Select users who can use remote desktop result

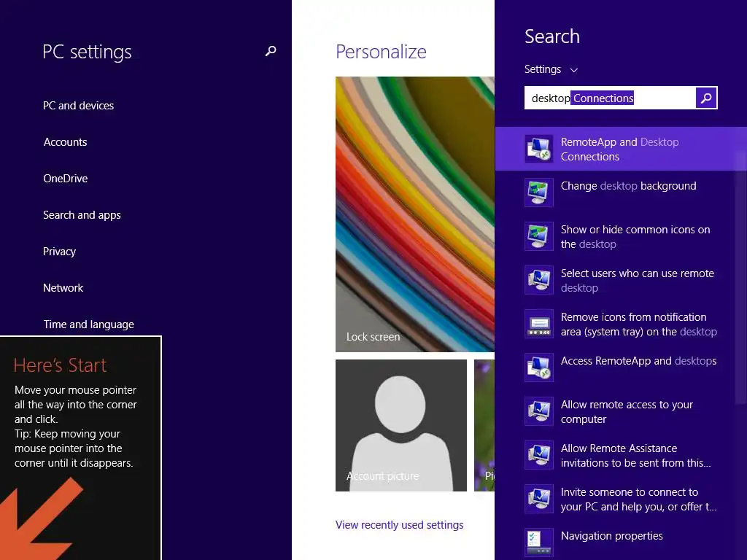[621, 280]
